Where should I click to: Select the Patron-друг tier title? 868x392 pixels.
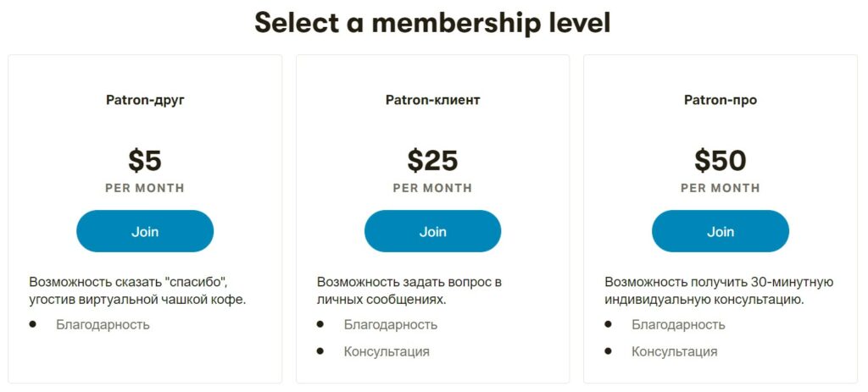pyautogui.click(x=145, y=100)
